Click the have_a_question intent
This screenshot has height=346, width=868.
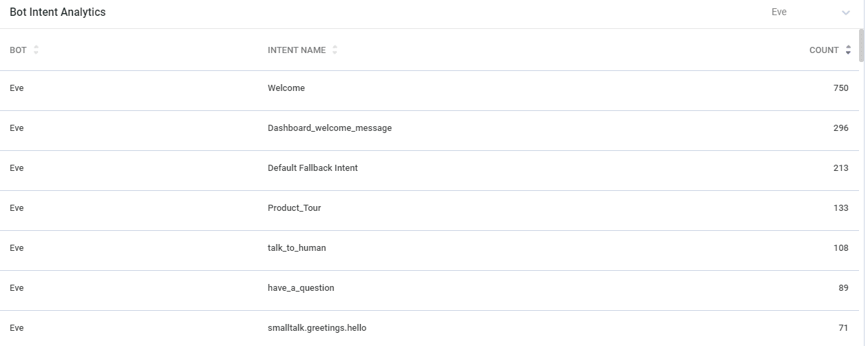(x=301, y=288)
